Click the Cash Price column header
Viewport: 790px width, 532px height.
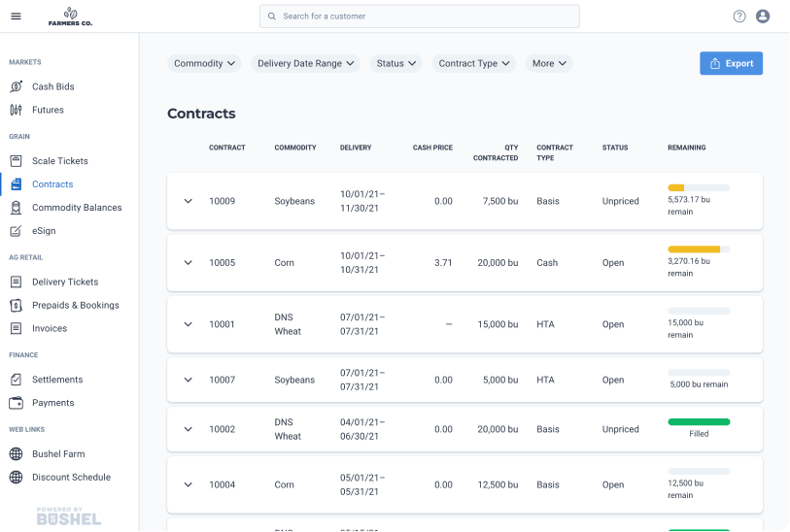[432, 148]
